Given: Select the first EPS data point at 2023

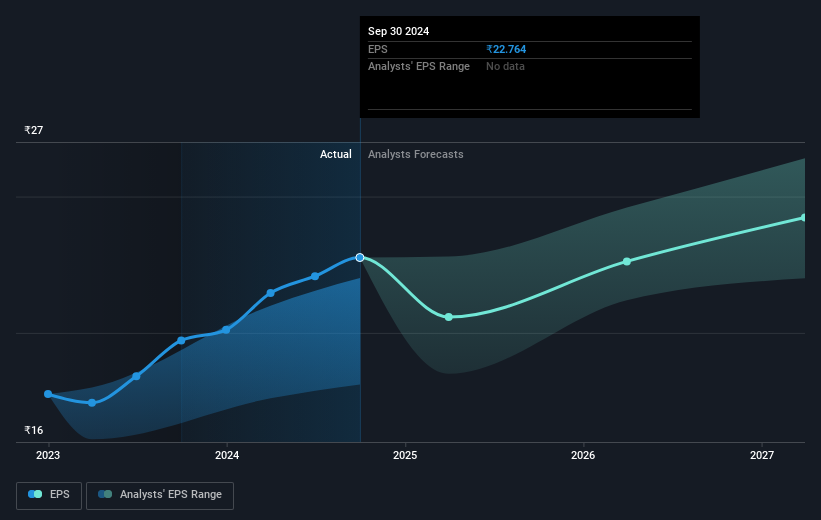Looking at the screenshot, I should pyautogui.click(x=48, y=394).
